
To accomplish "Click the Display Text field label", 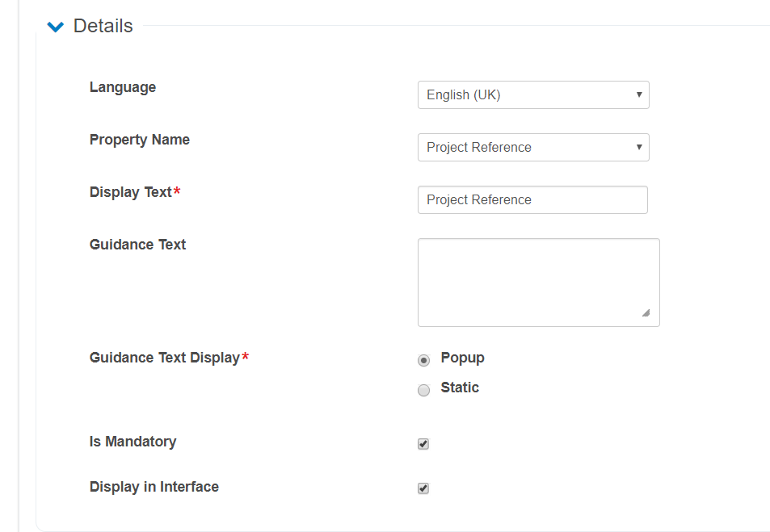I will coord(131,192).
